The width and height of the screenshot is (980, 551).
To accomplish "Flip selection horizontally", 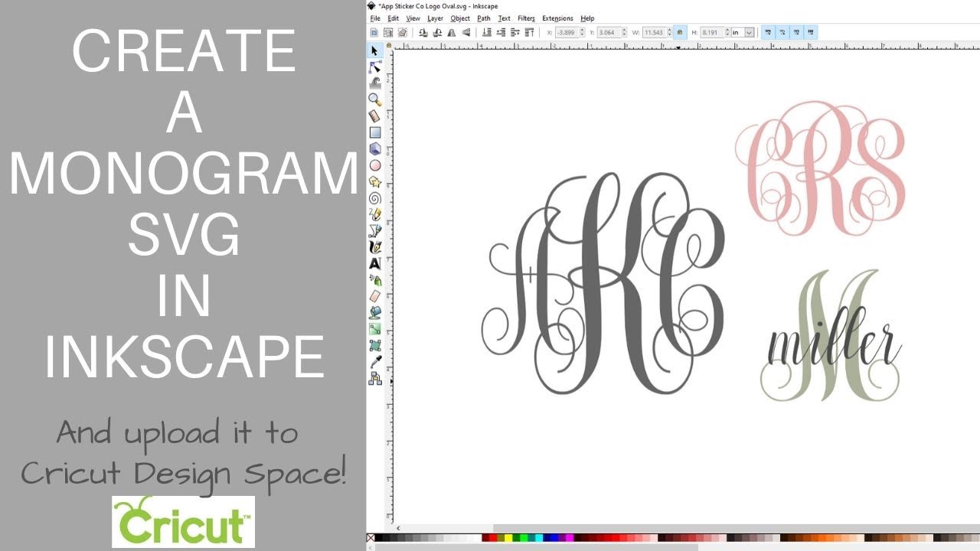I will [x=452, y=32].
